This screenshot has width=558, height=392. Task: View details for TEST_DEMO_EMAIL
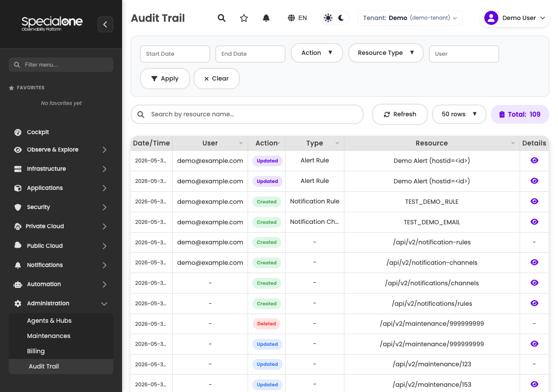pyautogui.click(x=534, y=222)
